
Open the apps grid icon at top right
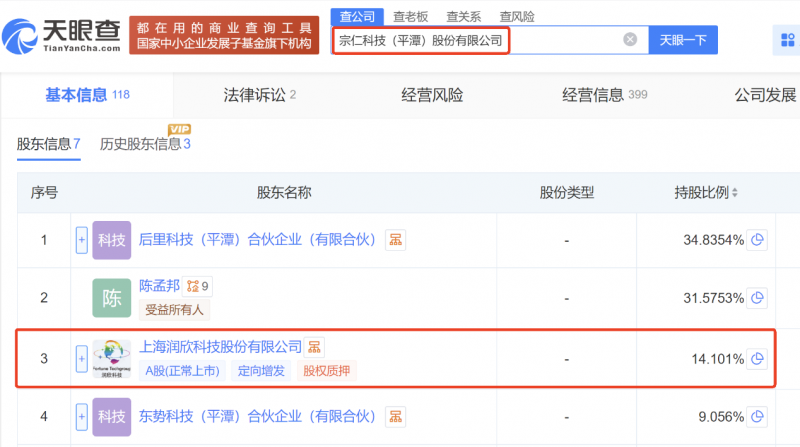(785, 40)
